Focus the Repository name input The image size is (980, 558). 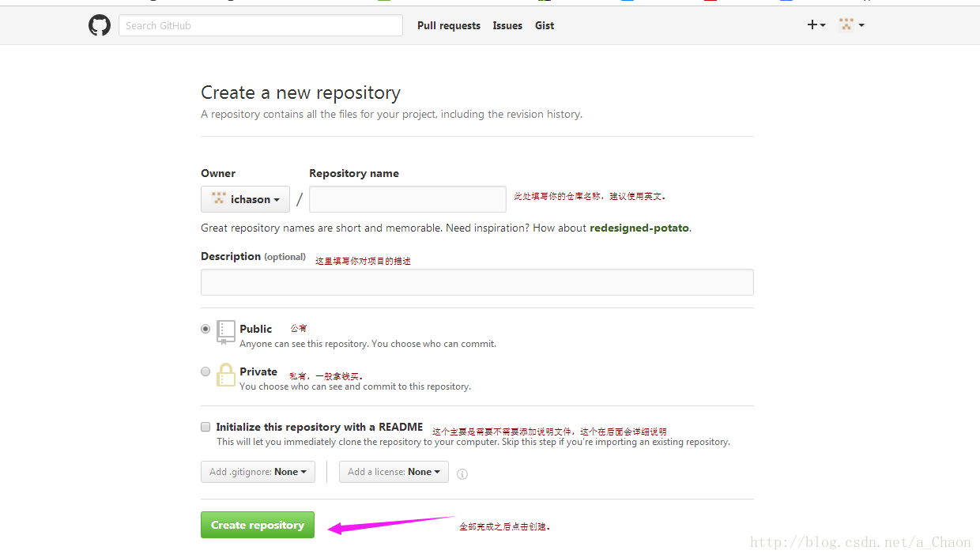click(x=408, y=199)
